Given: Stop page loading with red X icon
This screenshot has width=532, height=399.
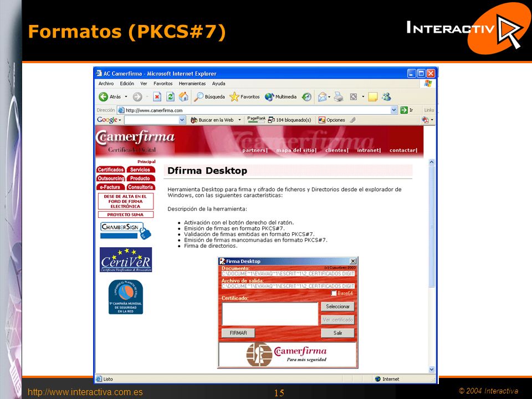Looking at the screenshot, I should point(157,97).
